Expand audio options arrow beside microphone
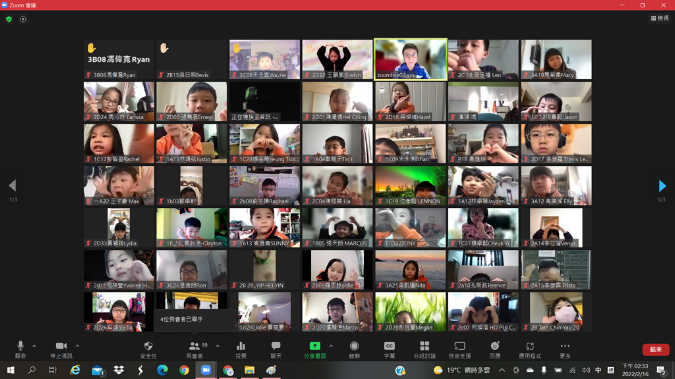Viewport: 675px width, 379px height. (x=34, y=346)
